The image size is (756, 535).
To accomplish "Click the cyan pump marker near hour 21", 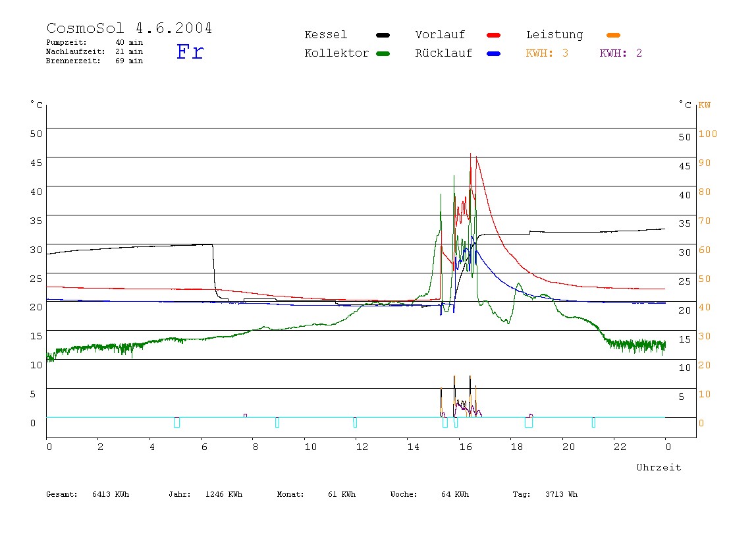I will (593, 422).
